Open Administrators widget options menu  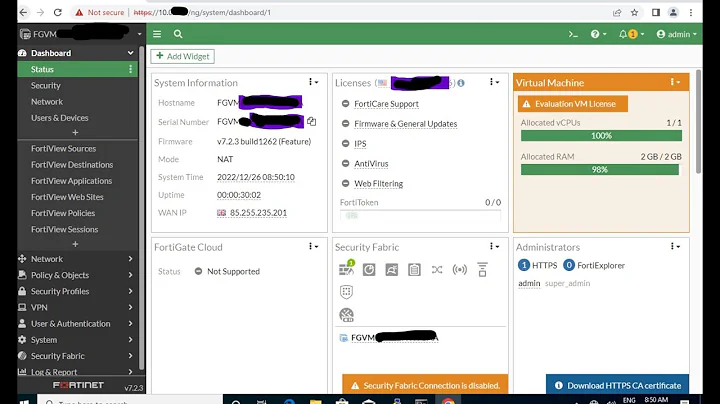coord(675,247)
